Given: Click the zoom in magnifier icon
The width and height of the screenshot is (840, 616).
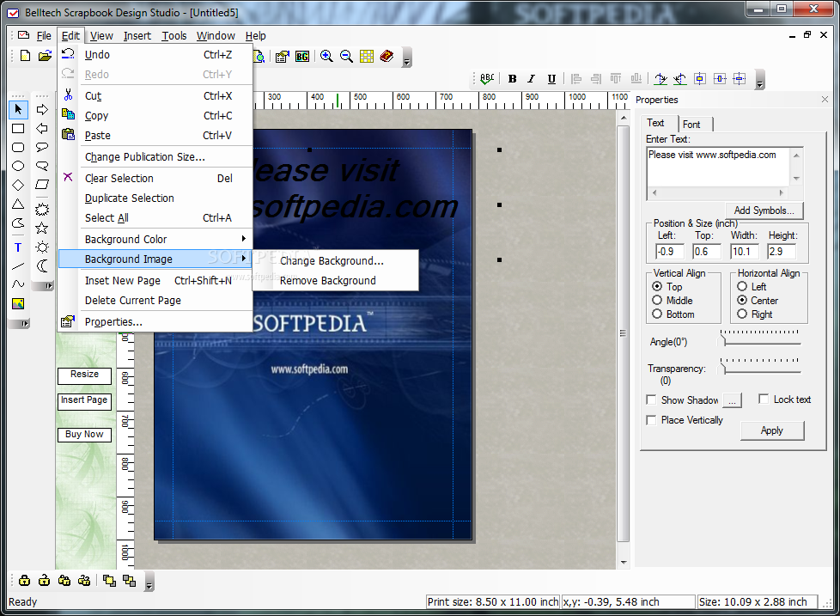Looking at the screenshot, I should (x=326, y=56).
